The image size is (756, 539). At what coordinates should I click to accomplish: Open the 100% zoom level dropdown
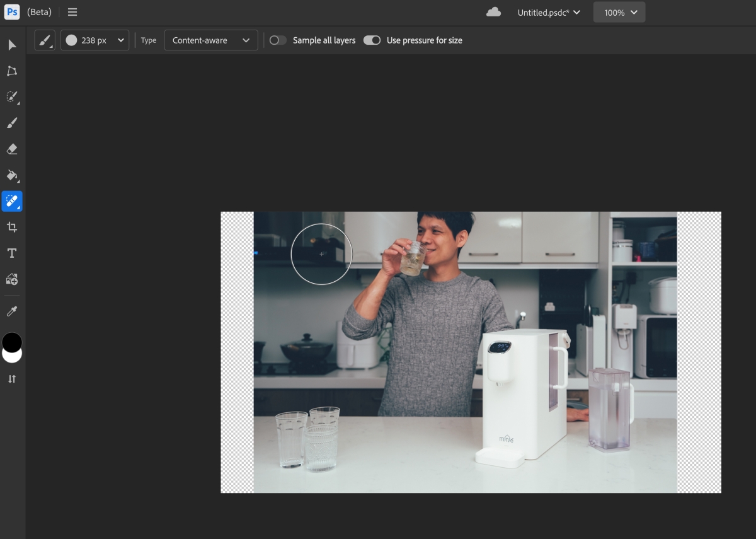click(619, 13)
